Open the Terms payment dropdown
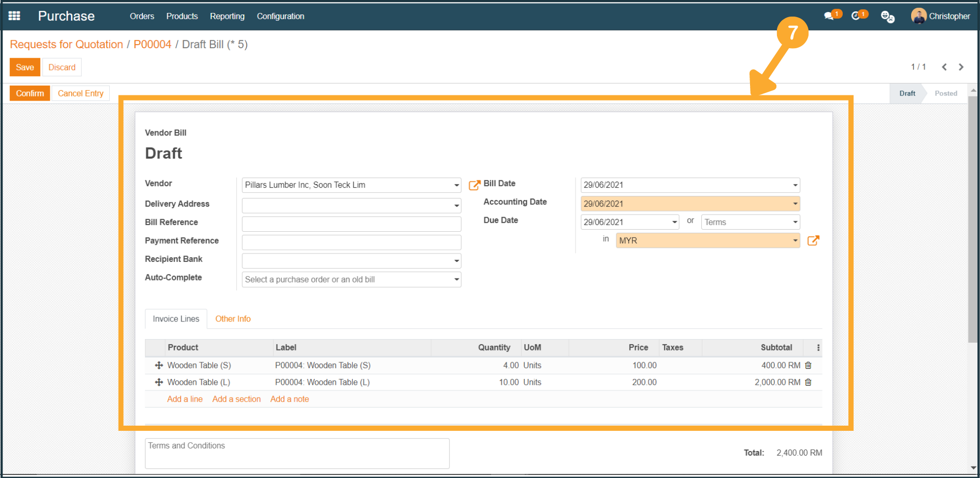 750,222
